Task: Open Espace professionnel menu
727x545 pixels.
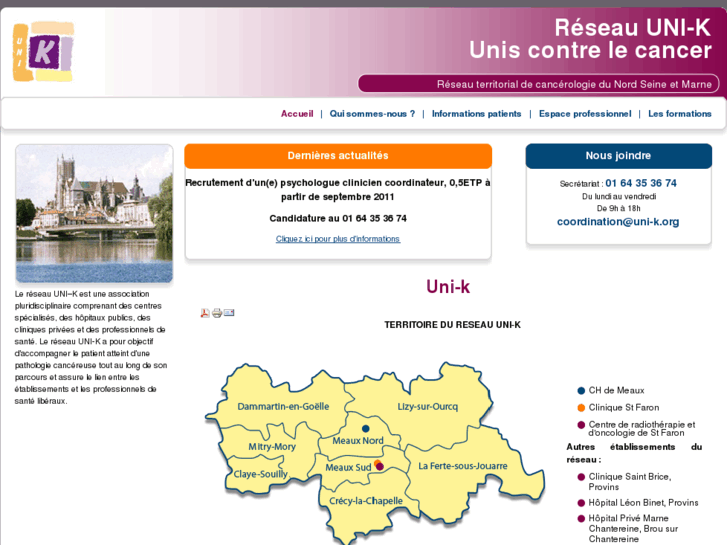Action: pos(585,114)
